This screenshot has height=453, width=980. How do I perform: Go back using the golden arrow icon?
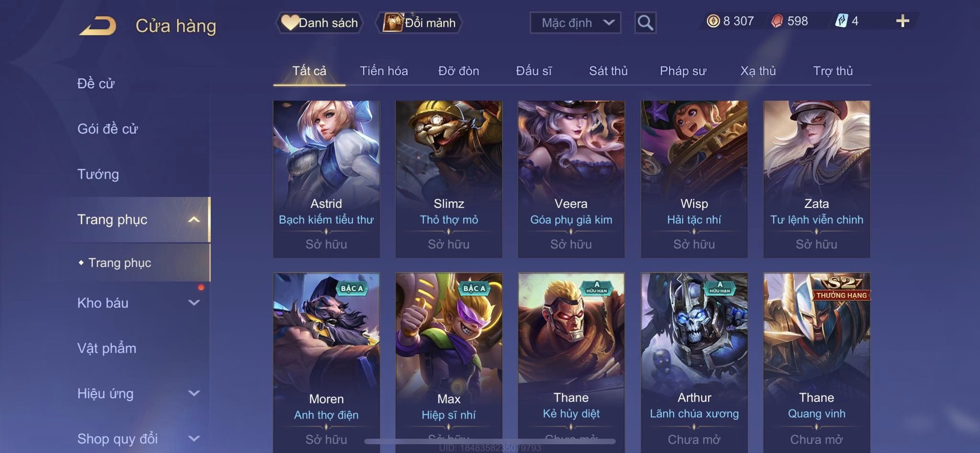[x=98, y=26]
